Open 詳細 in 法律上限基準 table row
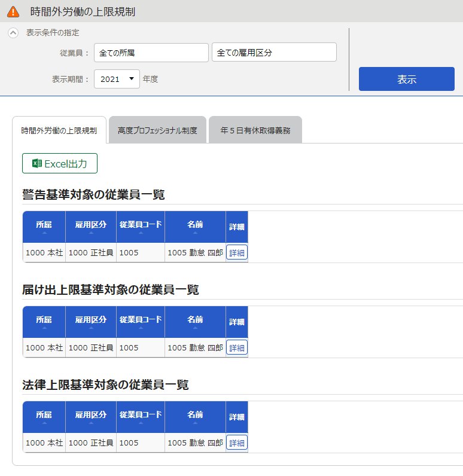This screenshot has height=476, width=463. coord(237,443)
